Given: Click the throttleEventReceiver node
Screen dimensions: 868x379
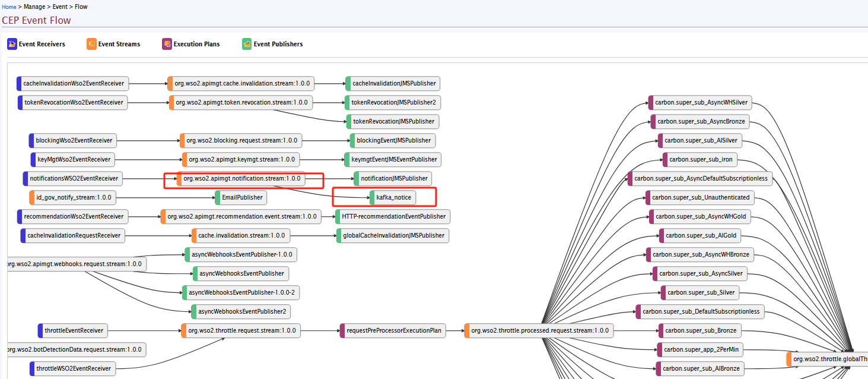Looking at the screenshot, I should [74, 330].
